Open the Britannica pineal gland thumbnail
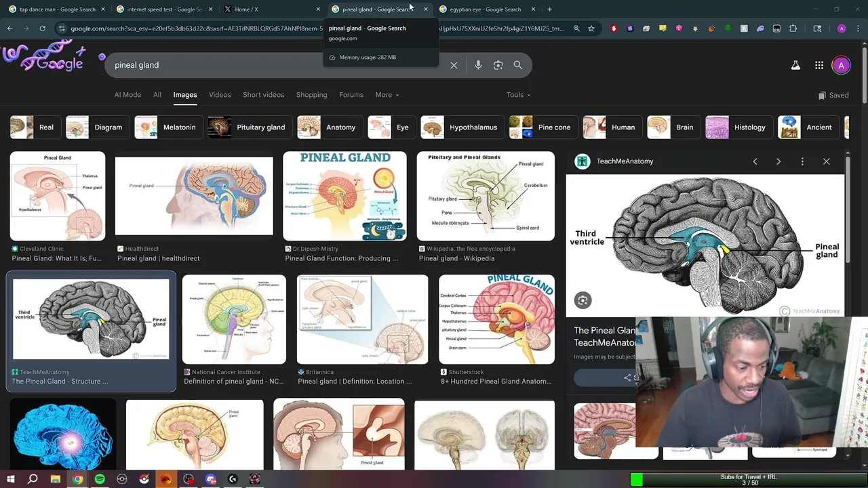This screenshot has height=488, width=868. point(362,319)
